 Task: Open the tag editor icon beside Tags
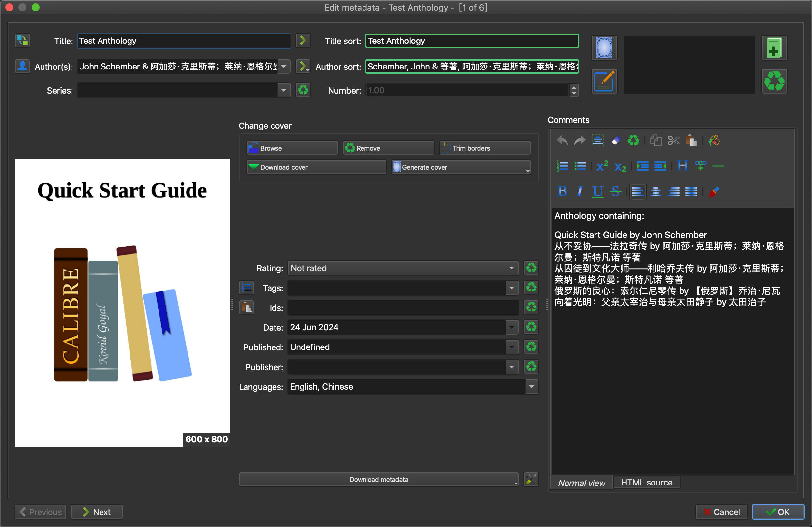pyautogui.click(x=246, y=288)
